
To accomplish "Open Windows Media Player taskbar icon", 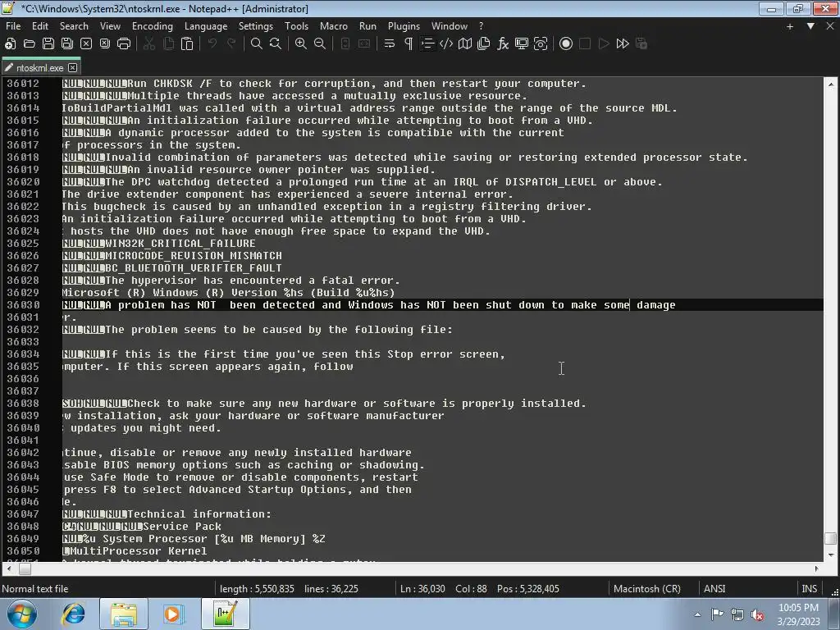I will click(174, 614).
